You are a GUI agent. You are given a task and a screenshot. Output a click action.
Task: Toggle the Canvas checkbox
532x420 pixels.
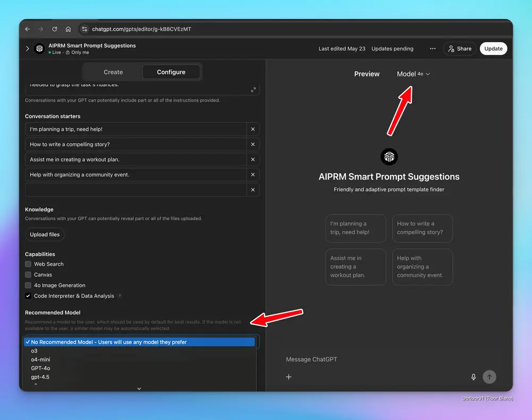[x=28, y=275]
